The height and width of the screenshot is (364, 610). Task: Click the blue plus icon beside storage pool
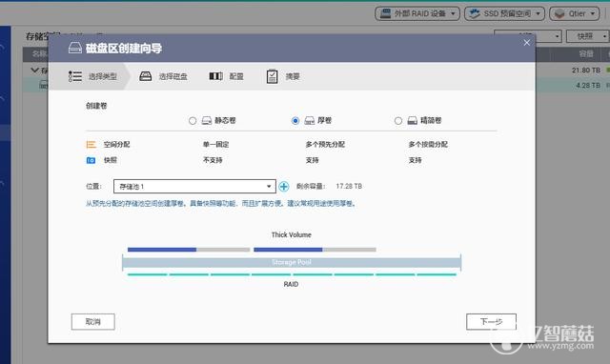tap(284, 187)
